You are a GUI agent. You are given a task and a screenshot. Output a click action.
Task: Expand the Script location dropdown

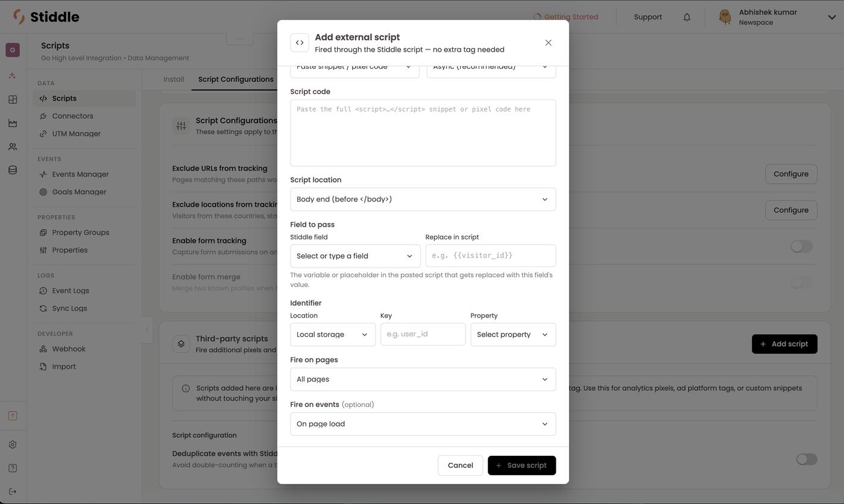pos(423,200)
